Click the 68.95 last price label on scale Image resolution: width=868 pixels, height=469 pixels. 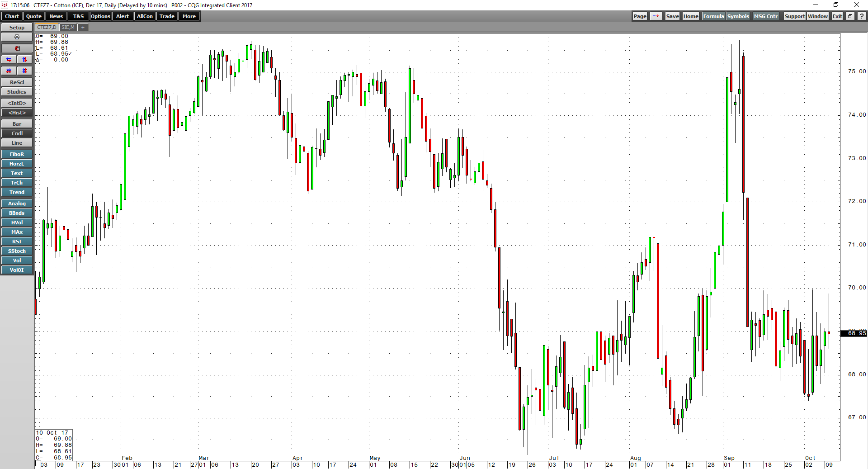(854, 333)
